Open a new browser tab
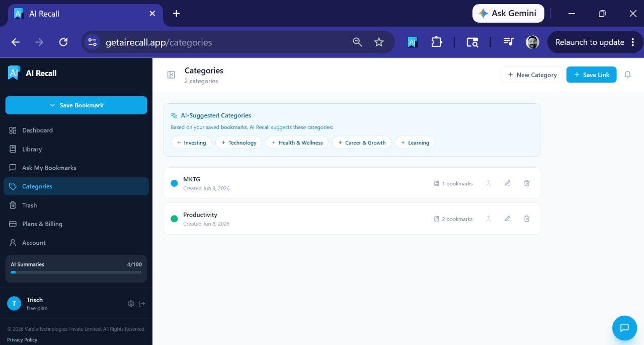 pyautogui.click(x=176, y=14)
